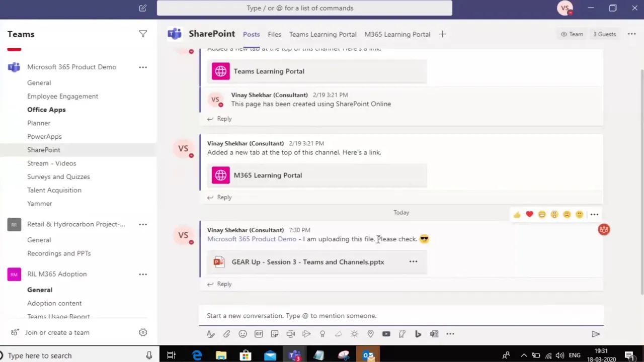Open the Adoption content channel
644x362 pixels.
(54, 303)
